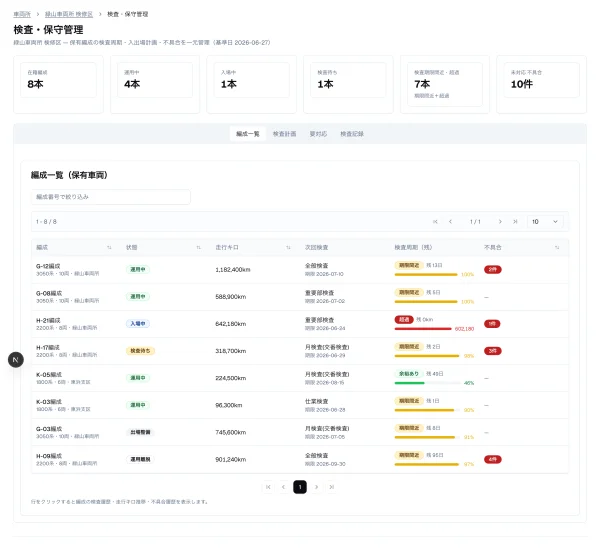Go to first page in top paginator
This screenshot has height=560, width=600.
pyautogui.click(x=435, y=222)
